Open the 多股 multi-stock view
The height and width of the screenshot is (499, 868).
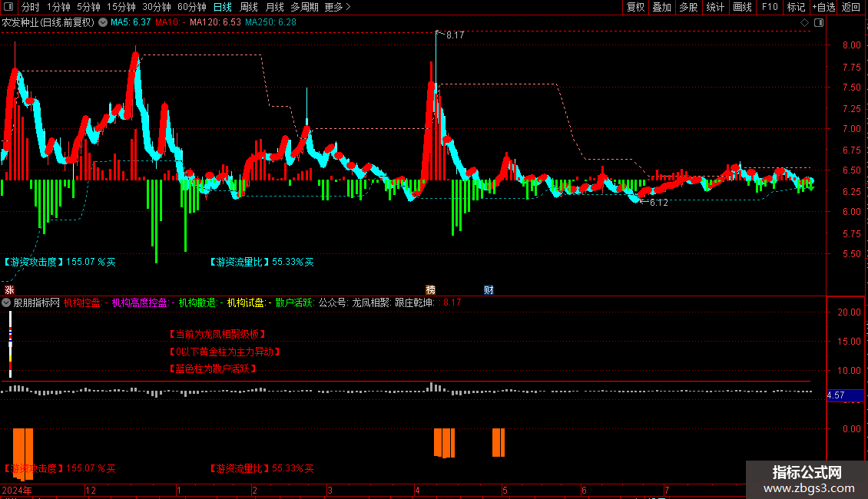(688, 7)
